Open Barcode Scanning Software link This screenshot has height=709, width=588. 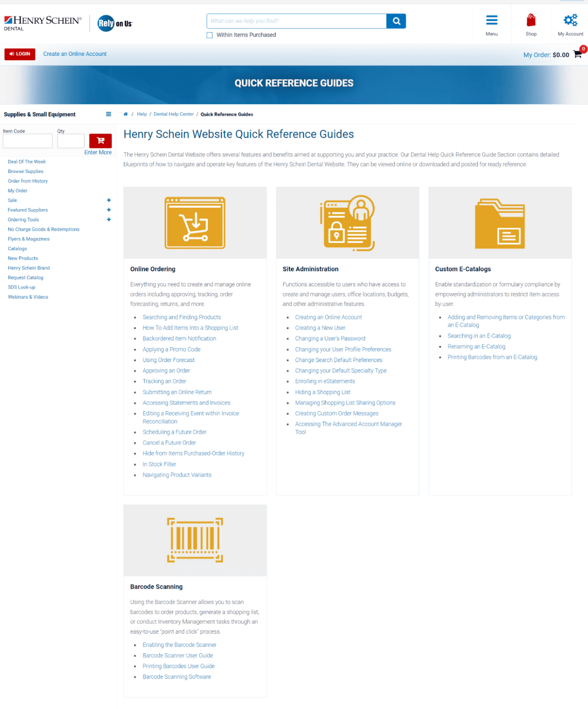[177, 677]
